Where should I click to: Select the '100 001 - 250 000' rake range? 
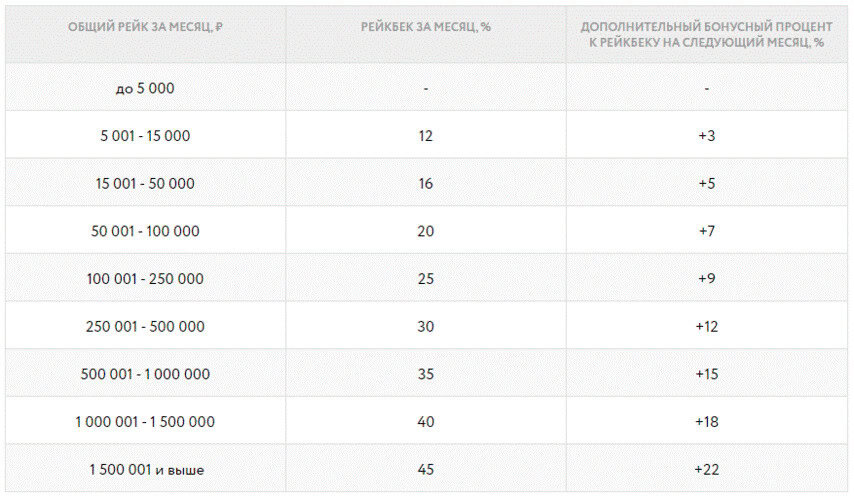click(x=145, y=279)
